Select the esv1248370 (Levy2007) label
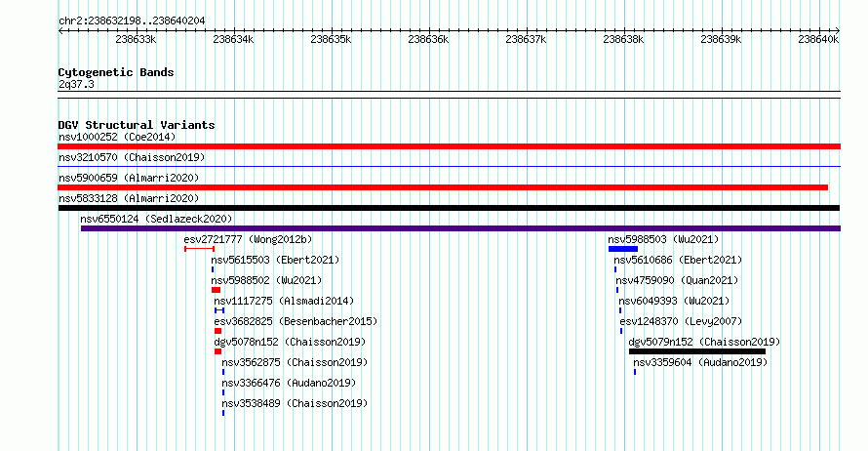This screenshot has width=868, height=451. coord(681,321)
